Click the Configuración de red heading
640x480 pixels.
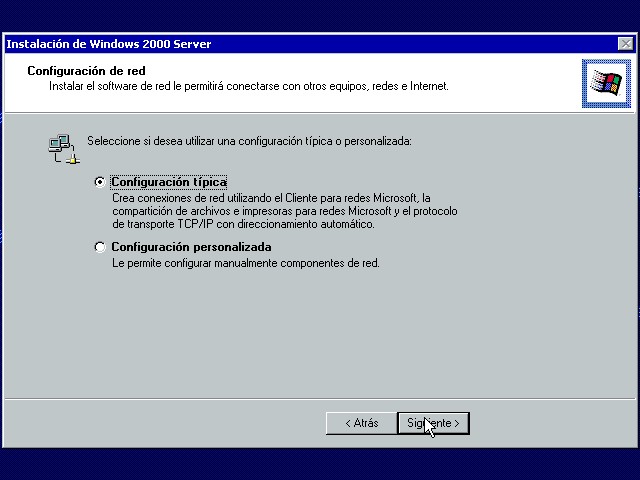pos(86,71)
